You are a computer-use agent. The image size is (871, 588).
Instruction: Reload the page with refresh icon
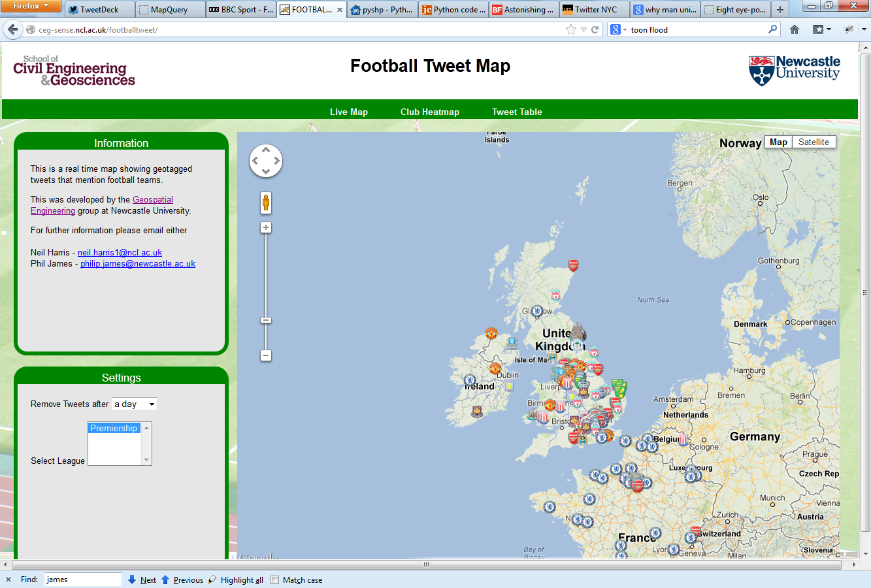point(595,29)
